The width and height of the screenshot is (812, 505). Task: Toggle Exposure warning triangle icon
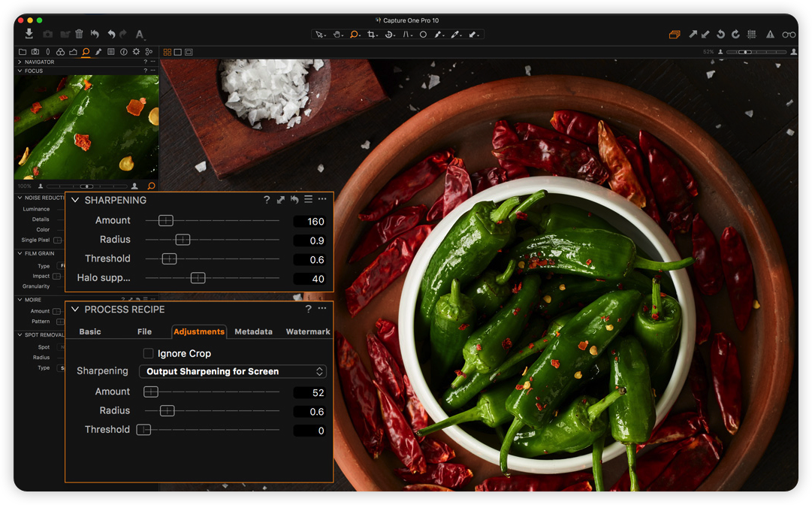click(770, 34)
